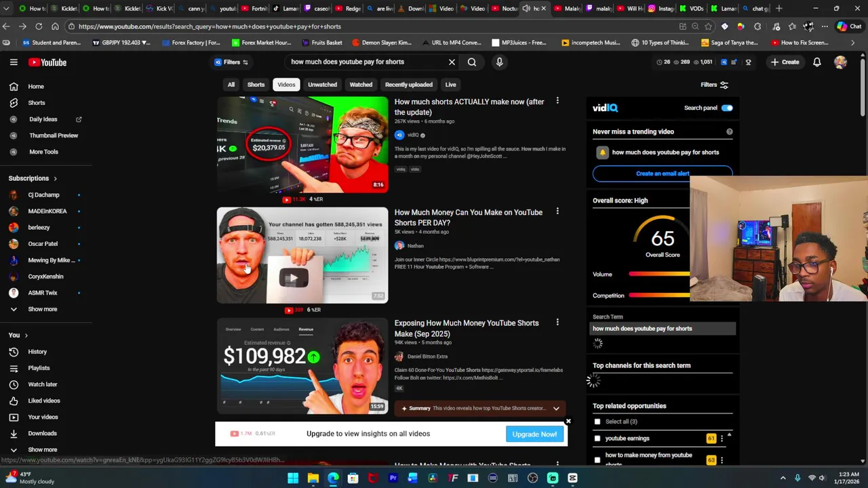Select the Unwatched filter chip

click(322, 85)
